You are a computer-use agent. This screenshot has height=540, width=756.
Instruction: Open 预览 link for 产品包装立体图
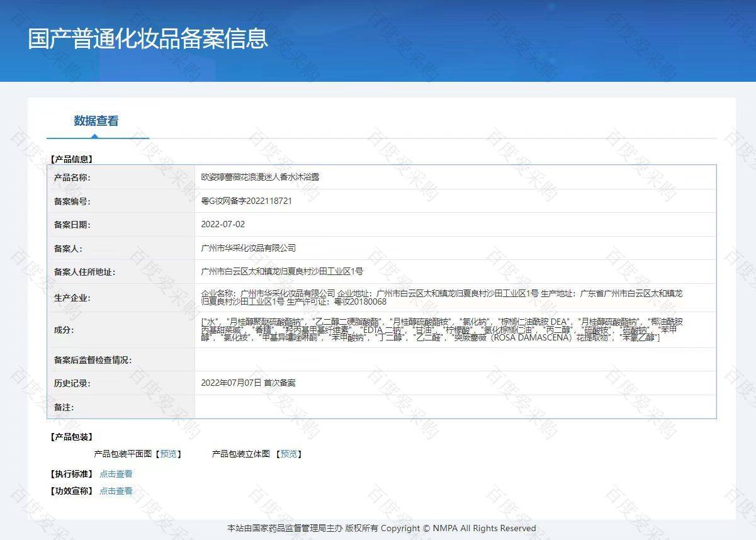coord(288,454)
